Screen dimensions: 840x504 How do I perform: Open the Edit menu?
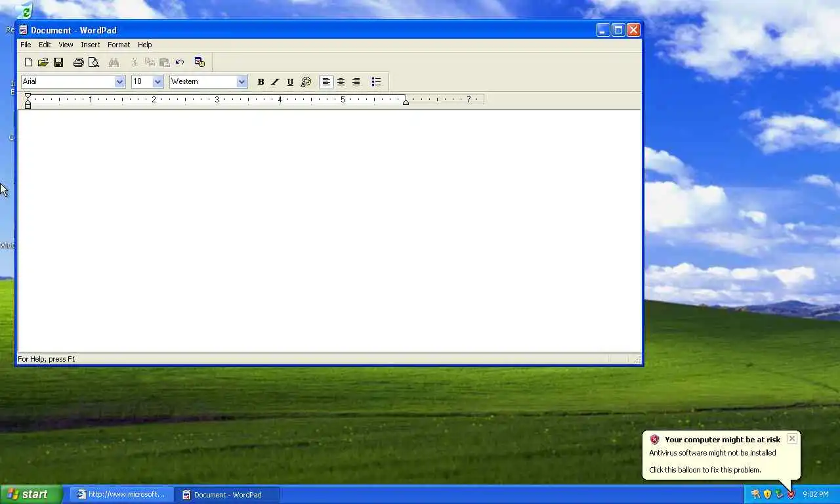45,45
